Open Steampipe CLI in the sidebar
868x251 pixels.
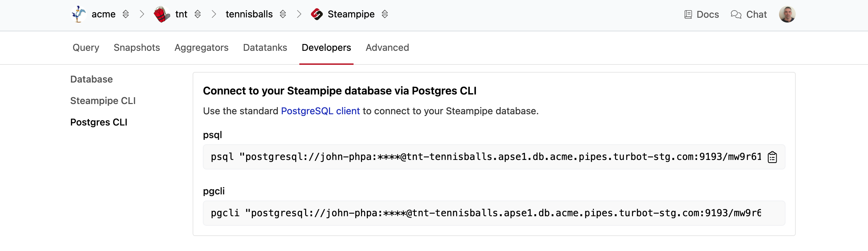pos(103,101)
